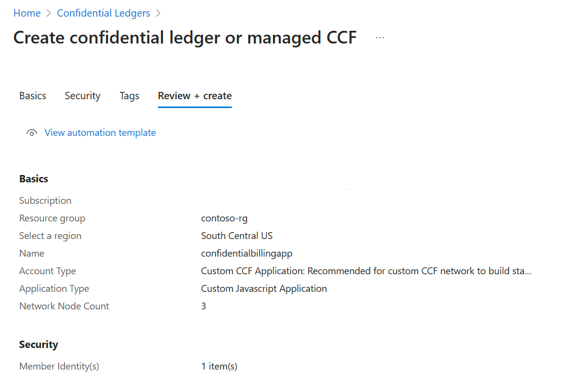
Task: Open the Security tab
Action: point(82,95)
